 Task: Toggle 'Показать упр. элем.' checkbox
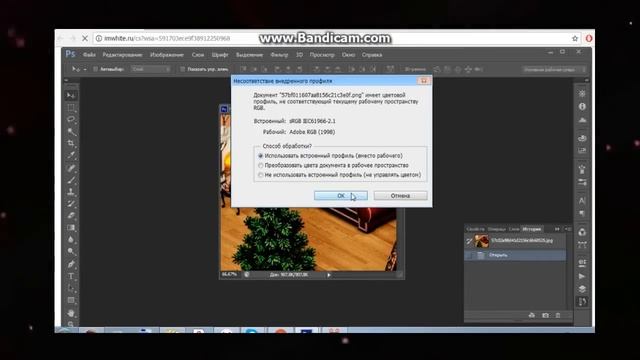(182, 69)
